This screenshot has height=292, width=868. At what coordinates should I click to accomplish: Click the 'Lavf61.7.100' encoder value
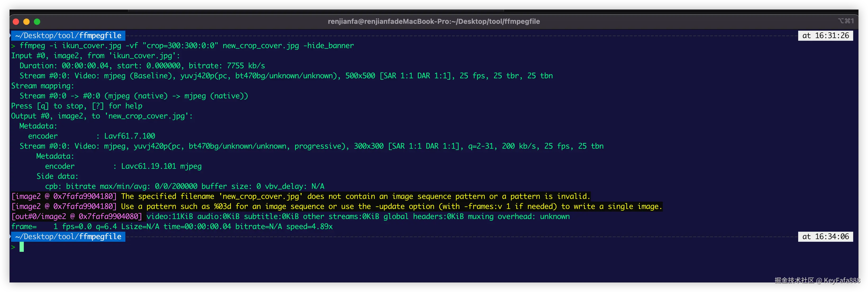pos(129,136)
